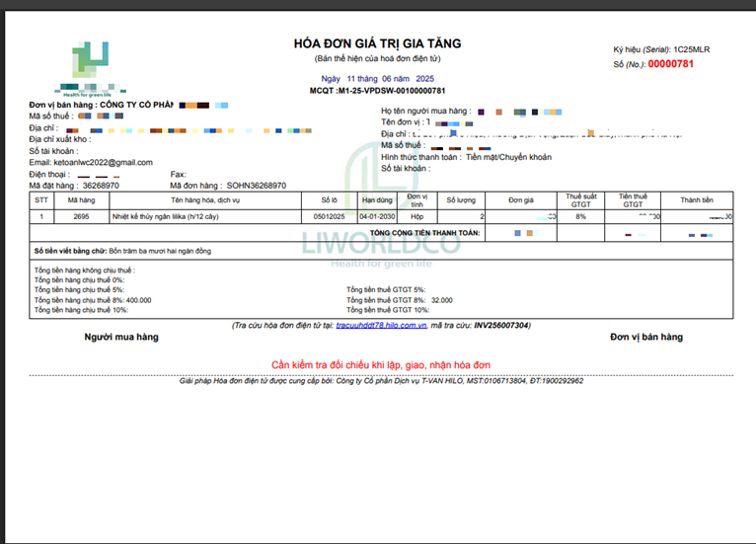
Task: Click the order code 36268970 after Mã đặt hàng
Action: tap(101, 186)
